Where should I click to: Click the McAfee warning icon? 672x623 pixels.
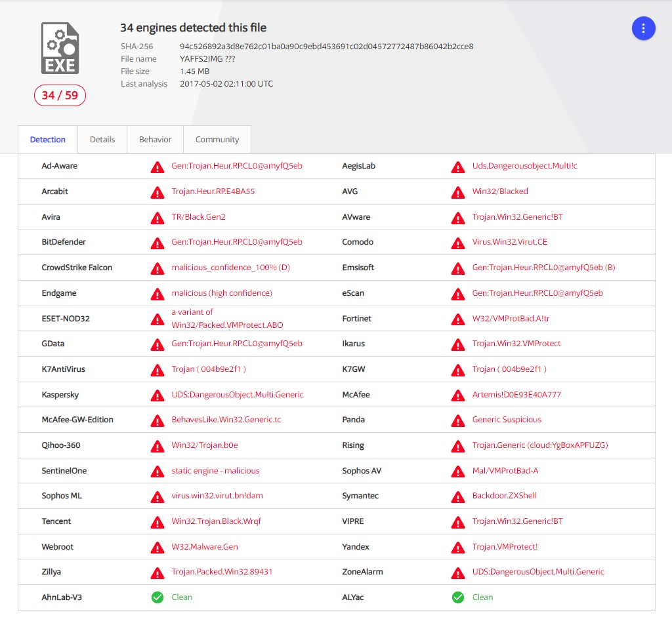click(x=458, y=395)
